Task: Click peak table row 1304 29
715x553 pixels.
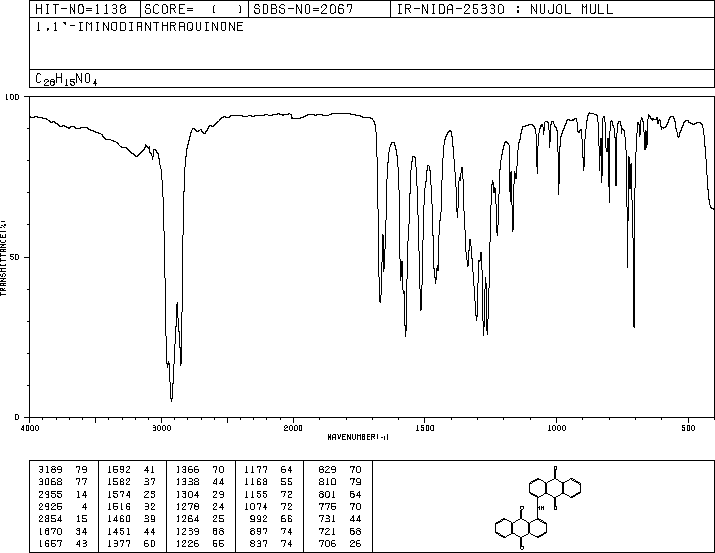Action: pyautogui.click(x=200, y=494)
